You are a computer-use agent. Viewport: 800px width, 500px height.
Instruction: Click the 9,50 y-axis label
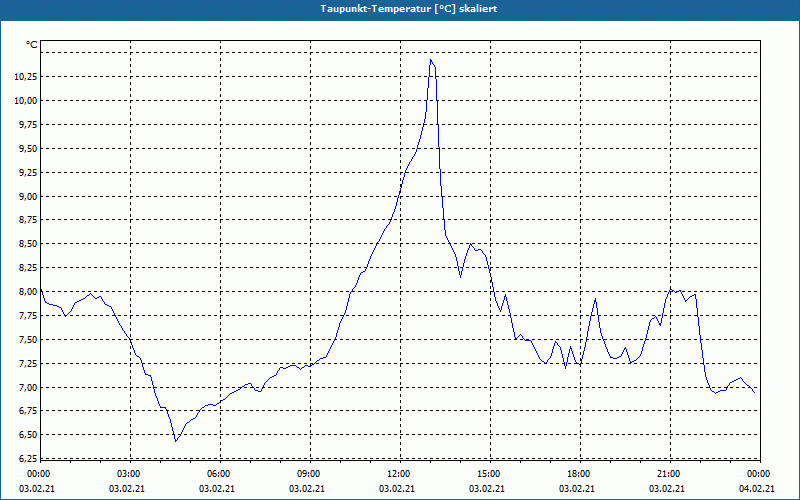coord(29,148)
